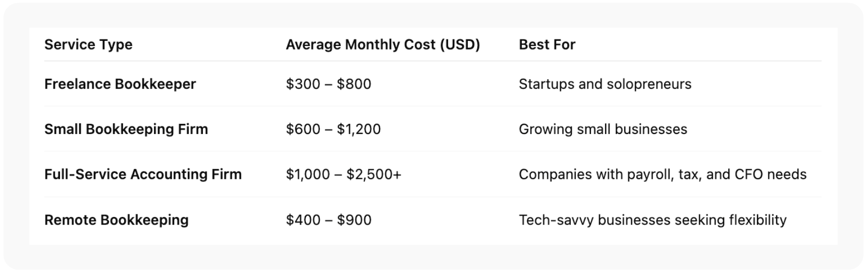Select the Remote Bookkeeping row label
This screenshot has width=868, height=273.
point(116,220)
